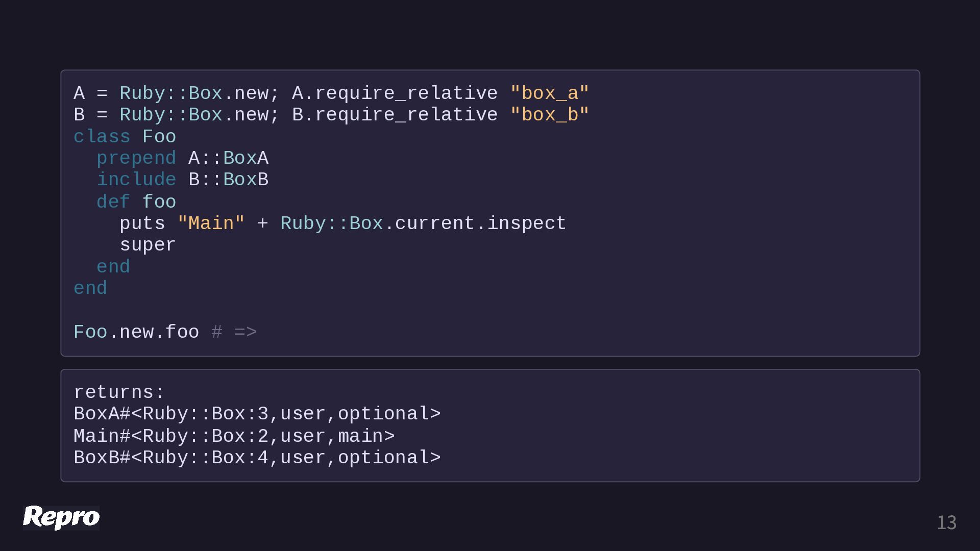
Task: Click 'current.inspect' in the puts line
Action: (480, 223)
